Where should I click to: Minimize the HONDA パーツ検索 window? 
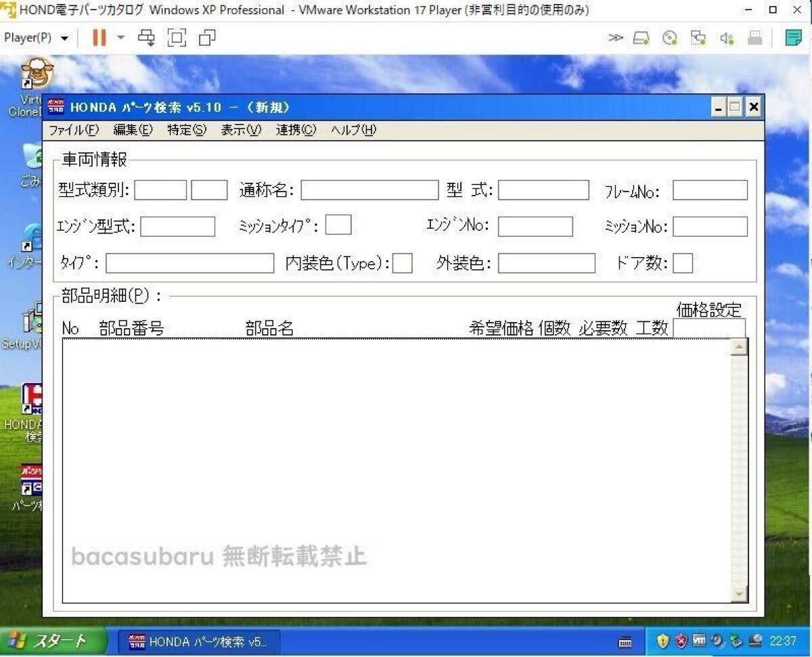(719, 107)
